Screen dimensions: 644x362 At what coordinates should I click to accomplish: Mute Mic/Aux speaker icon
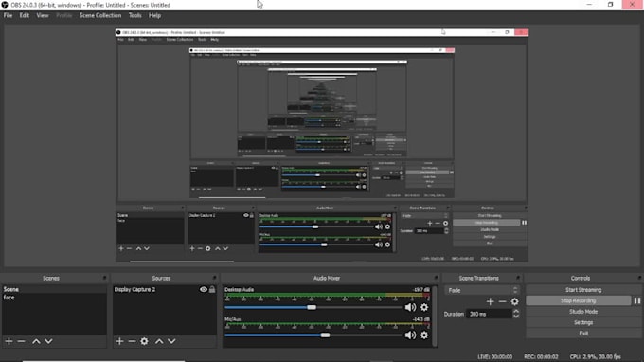point(410,335)
